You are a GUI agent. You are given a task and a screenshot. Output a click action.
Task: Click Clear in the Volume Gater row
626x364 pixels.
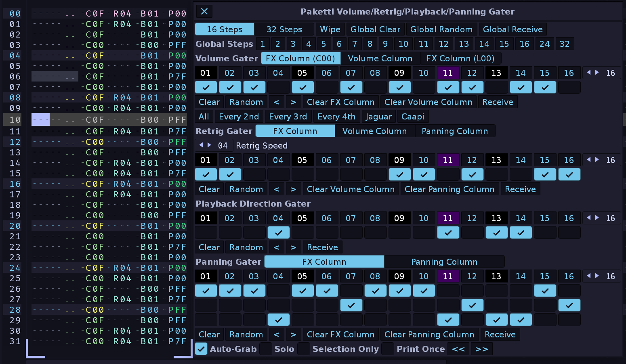209,102
